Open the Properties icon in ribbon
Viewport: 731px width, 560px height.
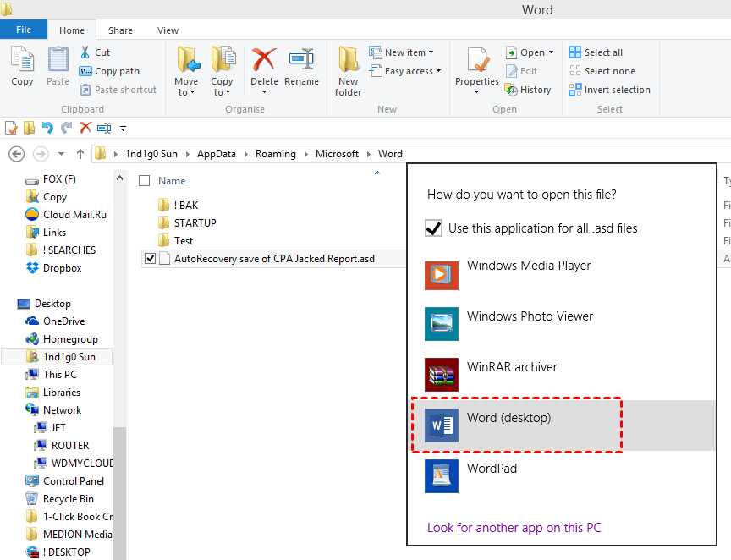[x=477, y=62]
